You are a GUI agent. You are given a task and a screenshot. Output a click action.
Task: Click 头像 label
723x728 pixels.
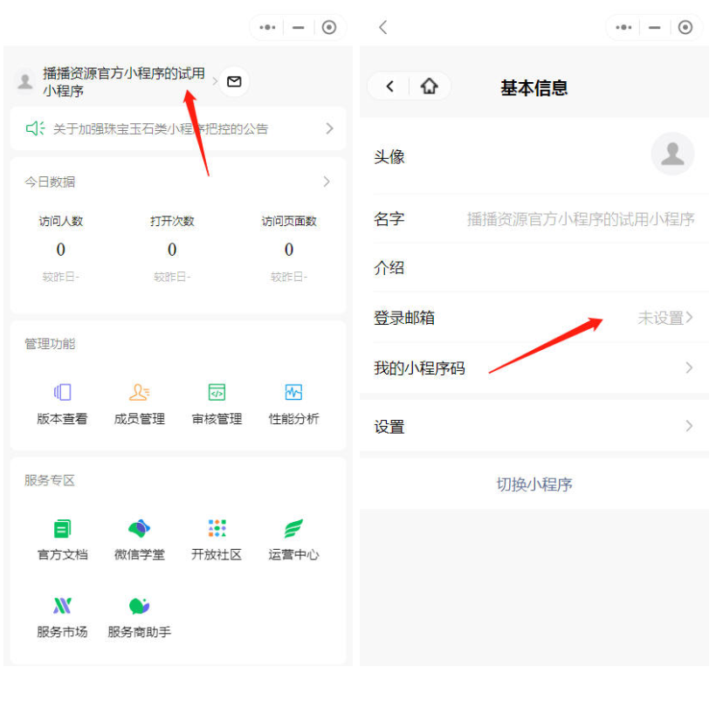pyautogui.click(x=389, y=157)
